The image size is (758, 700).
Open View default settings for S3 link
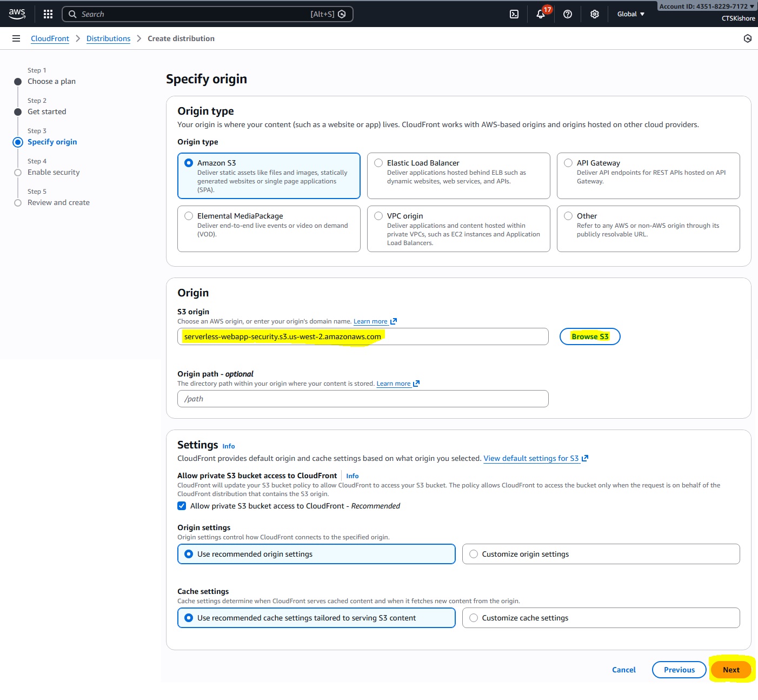point(531,458)
